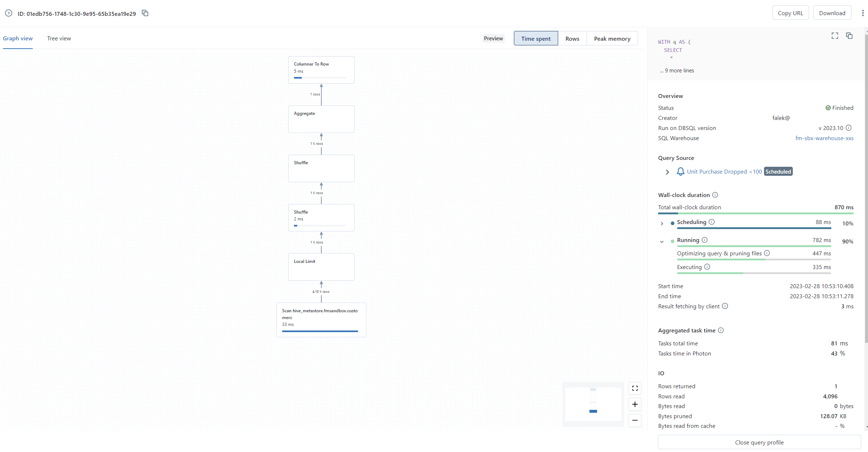Viewport: 868px width, 452px height.
Task: Open the fm-sbx-warehouse-xxs warehouse
Action: click(824, 138)
